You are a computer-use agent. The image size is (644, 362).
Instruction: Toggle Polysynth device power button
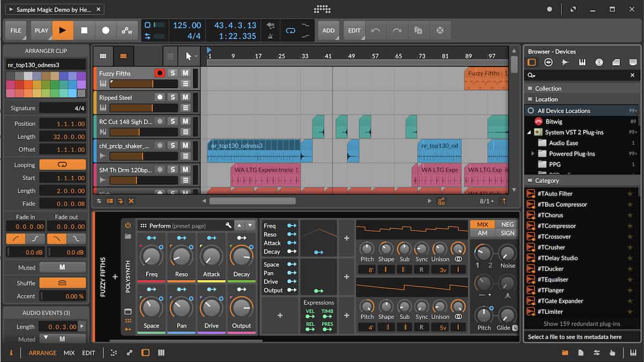(128, 225)
